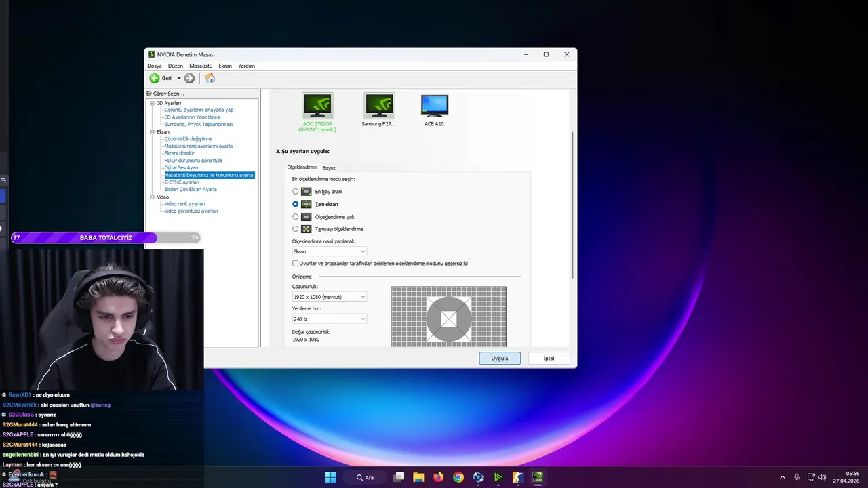This screenshot has height=488, width=868.
Task: Open the network icon in system tray
Action: click(811, 477)
